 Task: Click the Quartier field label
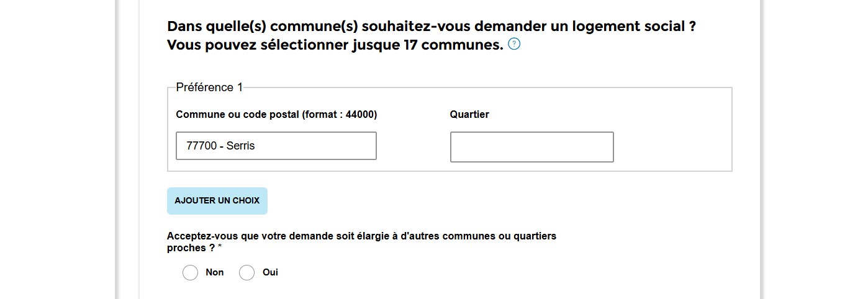[469, 115]
